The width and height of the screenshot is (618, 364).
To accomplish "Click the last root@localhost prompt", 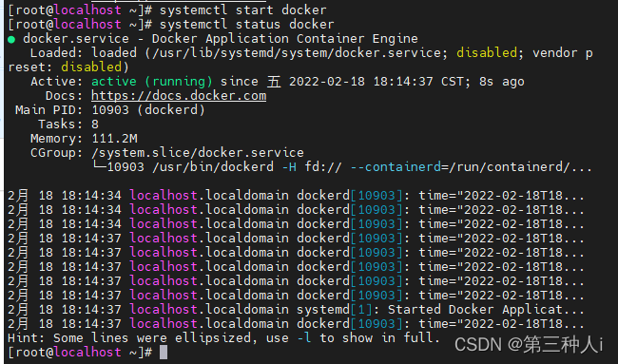I will (80, 353).
